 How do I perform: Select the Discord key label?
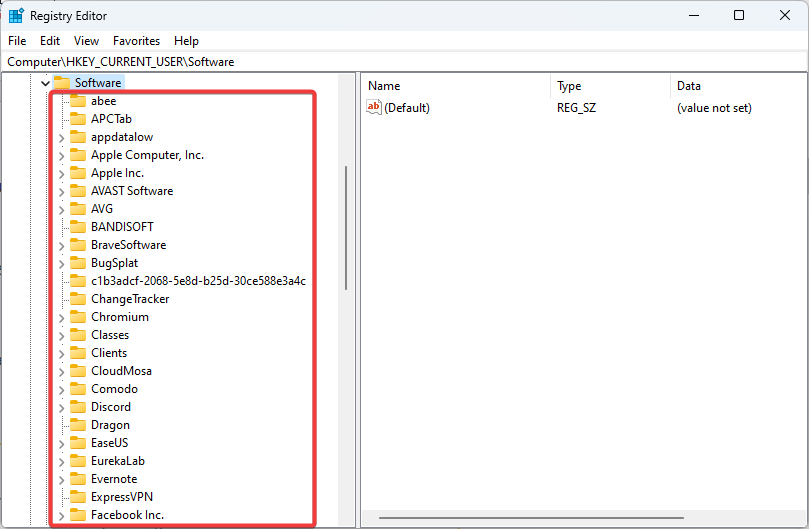(x=111, y=407)
